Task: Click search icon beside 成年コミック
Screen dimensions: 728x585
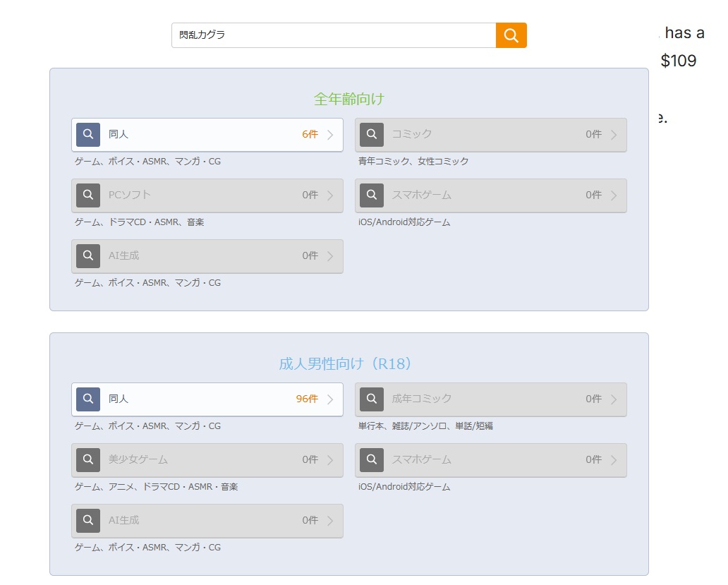Action: point(372,399)
